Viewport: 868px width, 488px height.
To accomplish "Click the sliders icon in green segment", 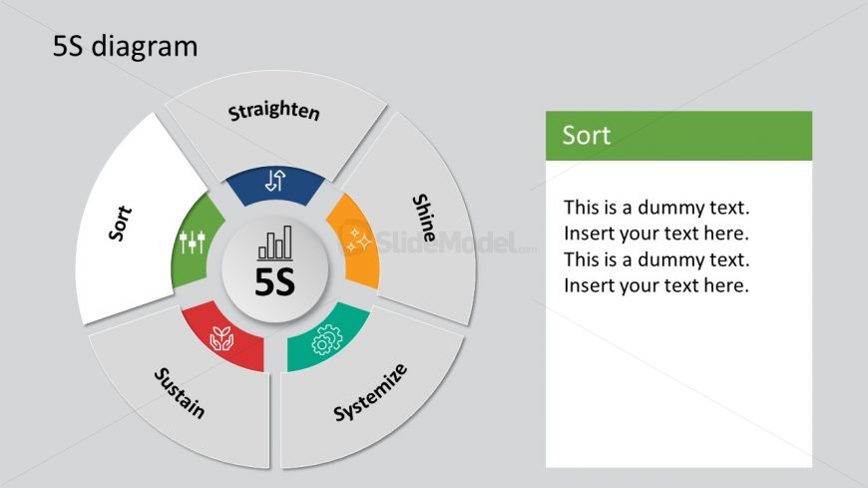I will pos(193,243).
